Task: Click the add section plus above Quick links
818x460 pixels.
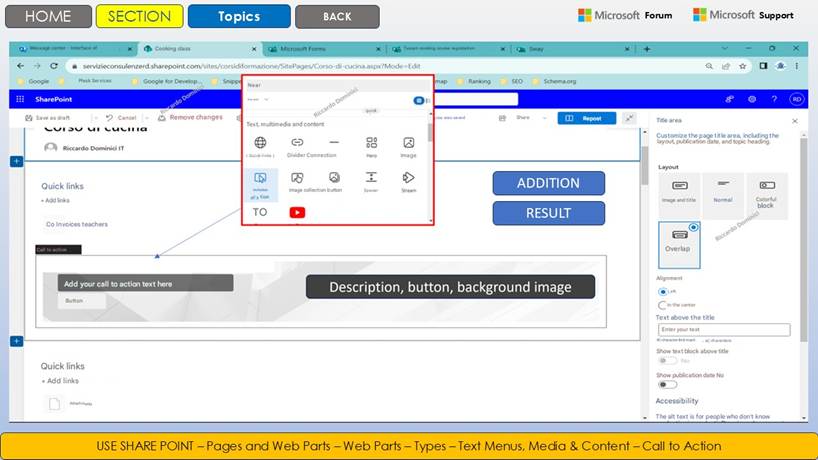Action: (x=17, y=161)
